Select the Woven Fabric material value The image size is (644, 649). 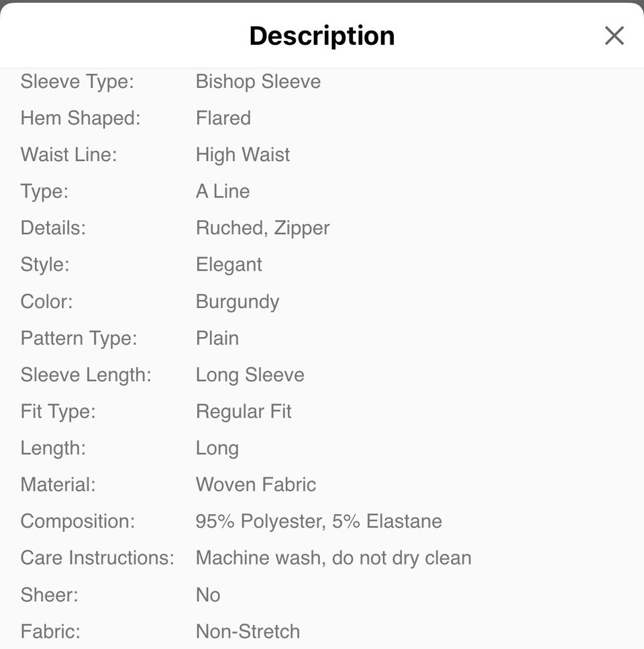[256, 485]
